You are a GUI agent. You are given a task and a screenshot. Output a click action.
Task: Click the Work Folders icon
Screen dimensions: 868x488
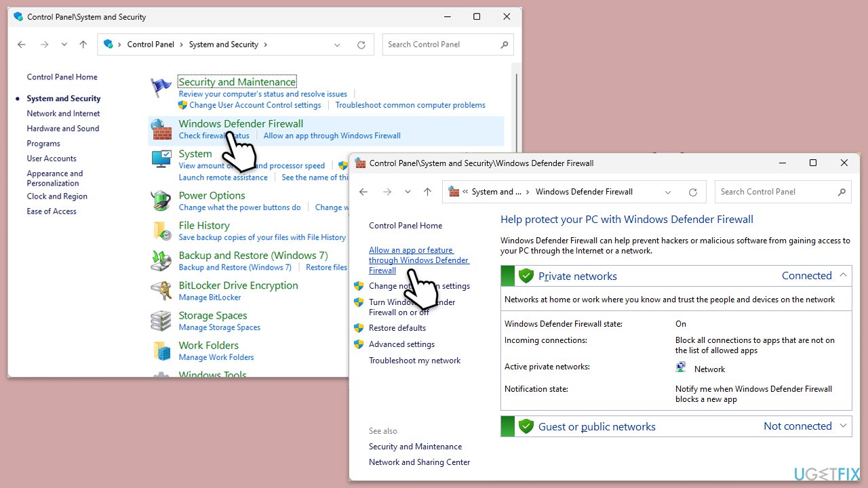pos(161,350)
